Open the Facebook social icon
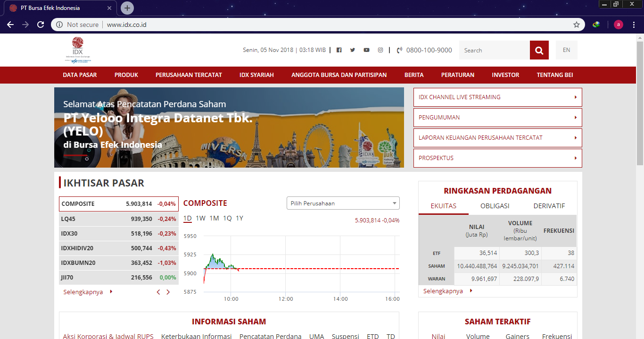The image size is (644, 339). [x=339, y=50]
